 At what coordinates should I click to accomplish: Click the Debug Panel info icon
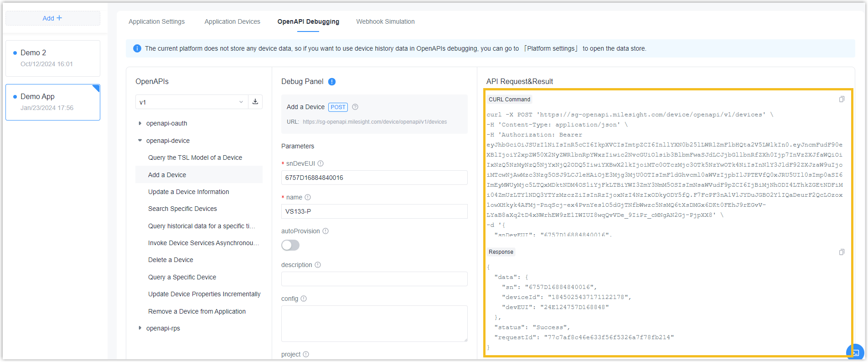(x=332, y=82)
